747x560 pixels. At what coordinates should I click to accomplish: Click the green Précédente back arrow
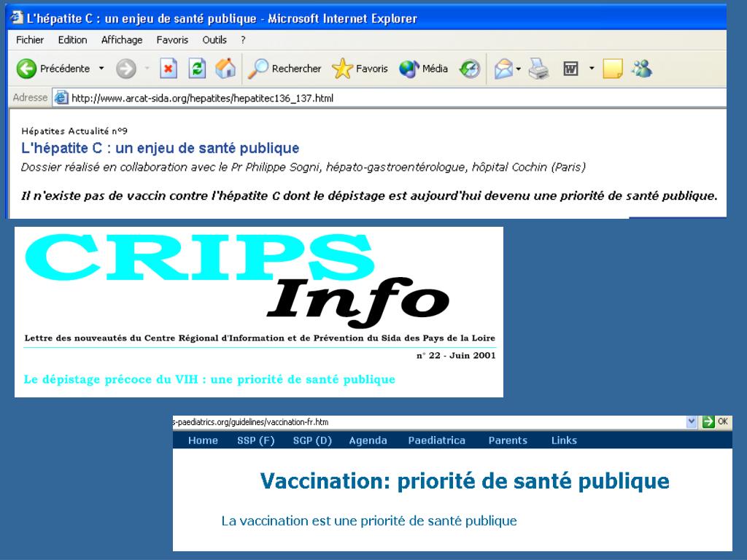(26, 69)
